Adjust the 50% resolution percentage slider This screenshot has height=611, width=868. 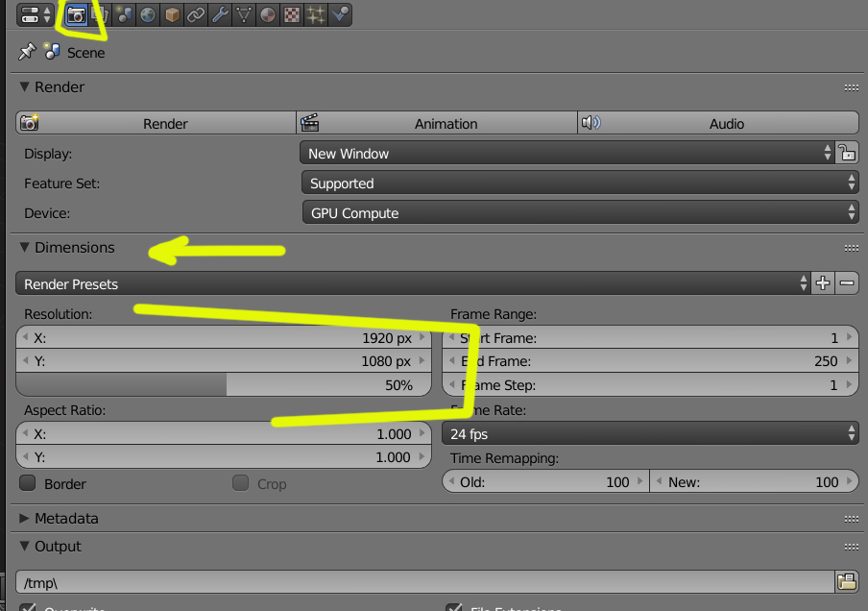[224, 384]
